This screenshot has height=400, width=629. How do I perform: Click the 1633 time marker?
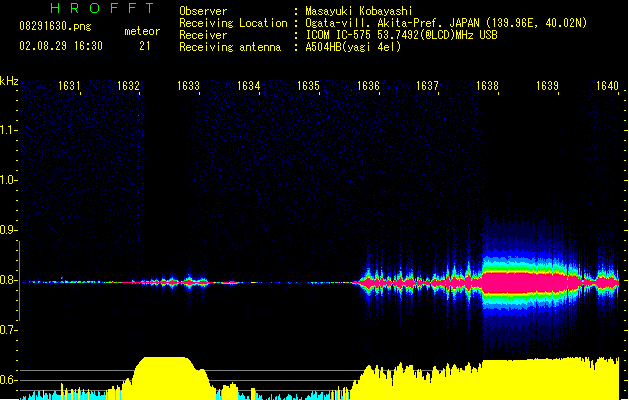(x=189, y=86)
